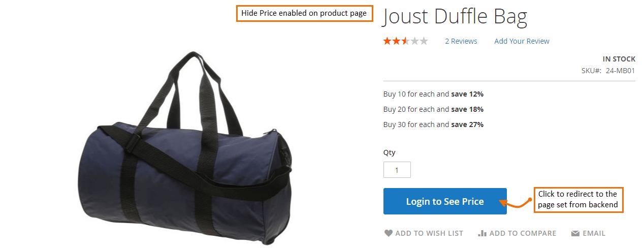Select the Add Your Review link
This screenshot has height=249, width=644.
522,41
